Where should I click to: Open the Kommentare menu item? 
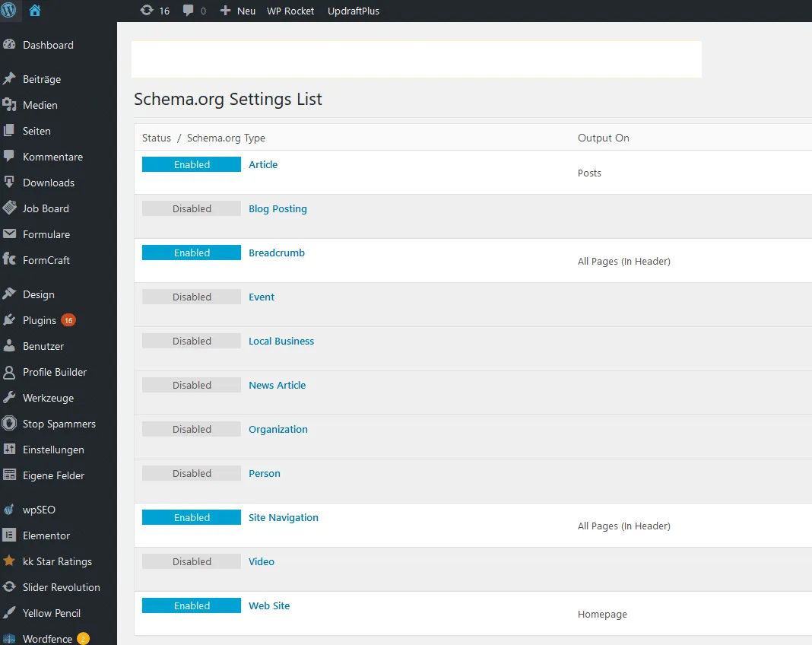[x=52, y=157]
